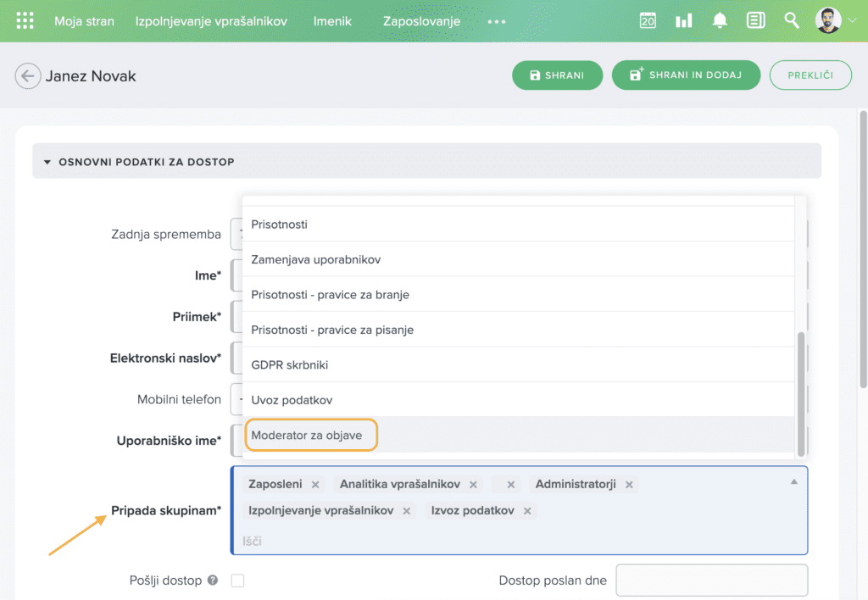Screen dimensions: 868x600
Task: Select Moderator za objave from list
Action: [307, 436]
